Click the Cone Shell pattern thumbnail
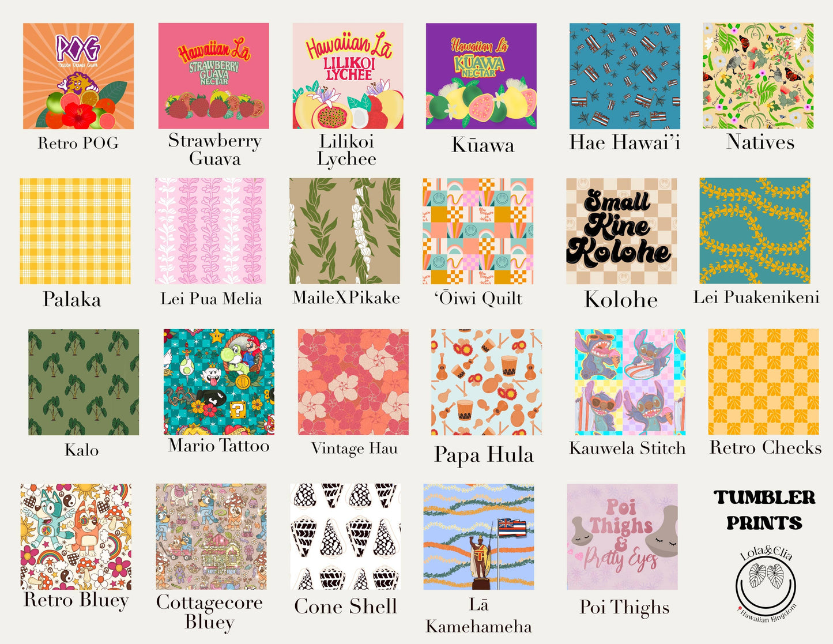Screen dimensions: 833x644 345,537
